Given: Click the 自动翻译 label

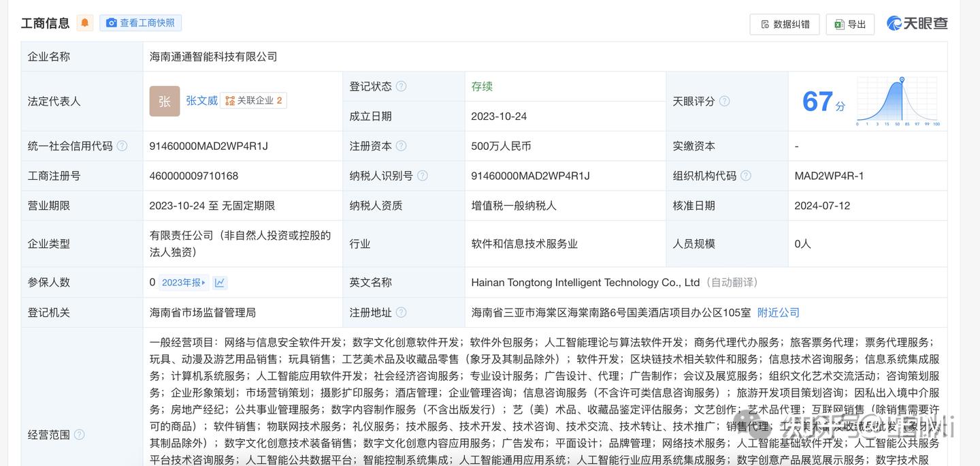Looking at the screenshot, I should pos(732,283).
